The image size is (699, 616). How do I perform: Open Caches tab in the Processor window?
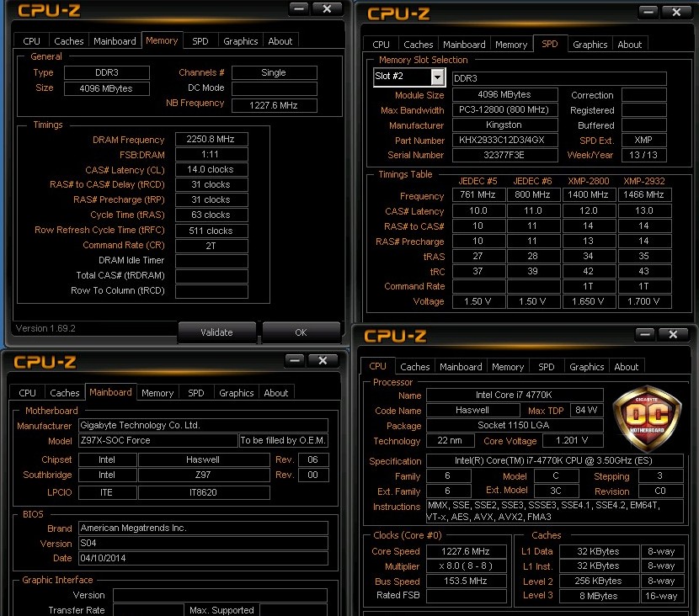[x=414, y=367]
